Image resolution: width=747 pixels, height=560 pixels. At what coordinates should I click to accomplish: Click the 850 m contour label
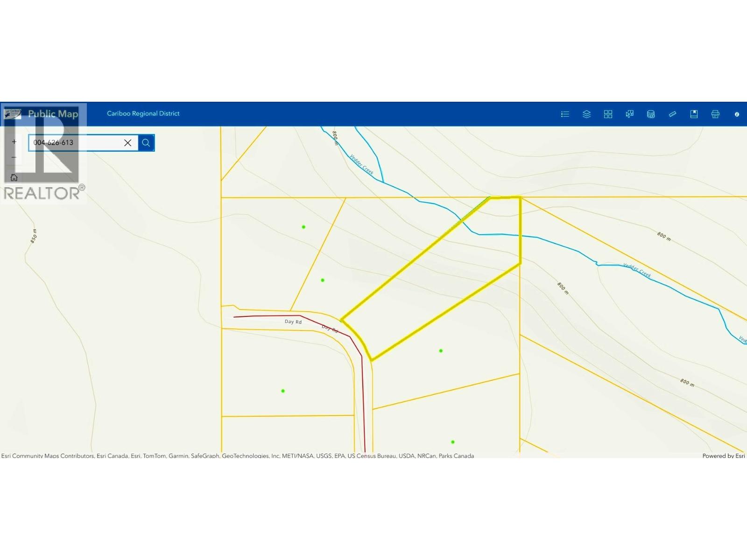[34, 236]
